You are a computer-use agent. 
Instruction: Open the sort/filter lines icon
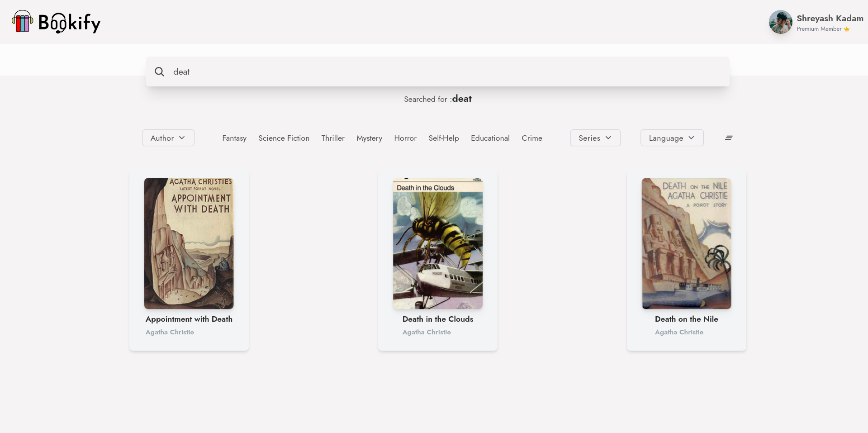tap(729, 138)
